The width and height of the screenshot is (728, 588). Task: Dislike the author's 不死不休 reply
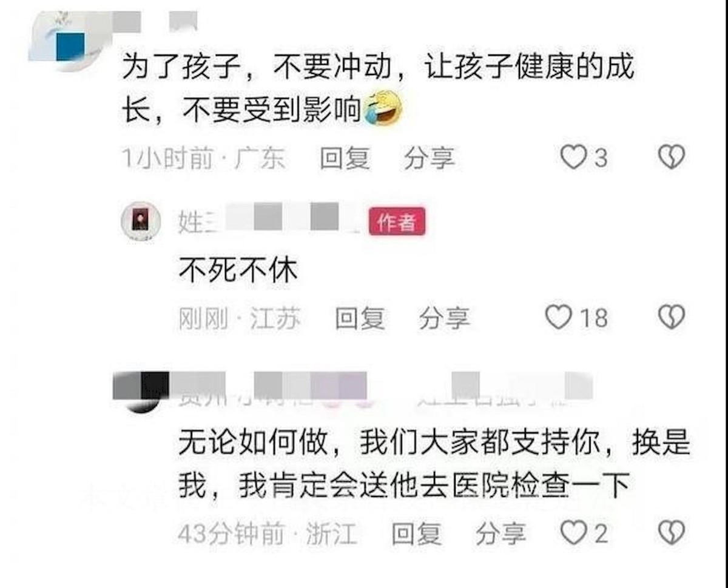click(672, 317)
